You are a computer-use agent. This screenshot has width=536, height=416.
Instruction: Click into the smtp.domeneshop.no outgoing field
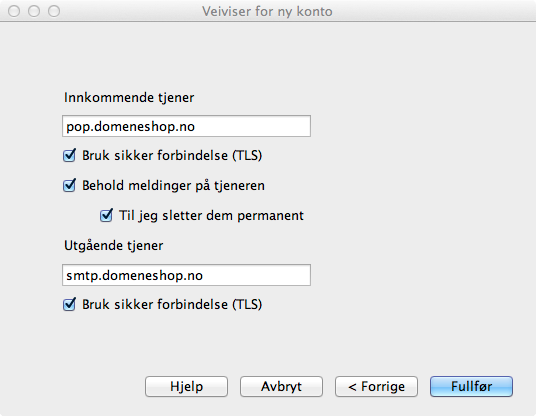[186, 275]
